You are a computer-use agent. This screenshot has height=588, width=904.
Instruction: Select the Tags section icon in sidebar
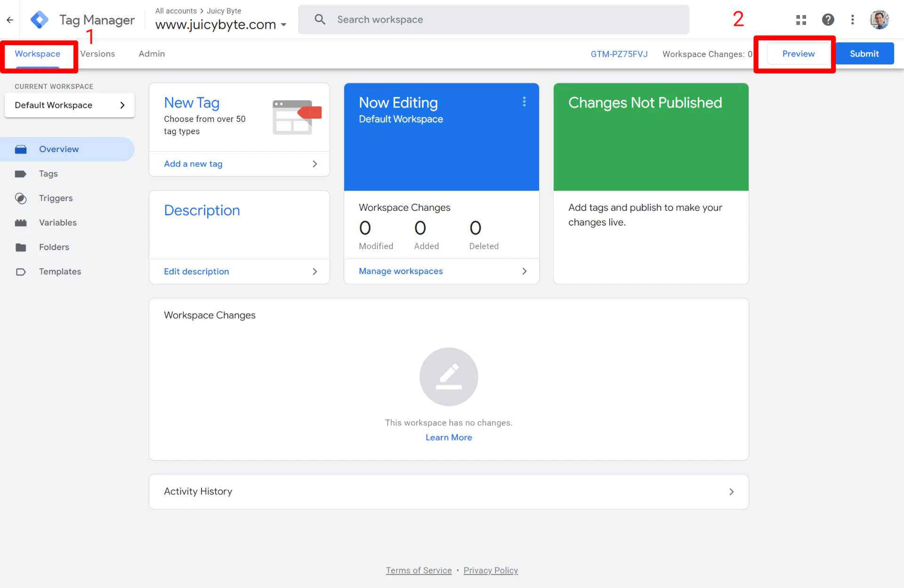(21, 174)
